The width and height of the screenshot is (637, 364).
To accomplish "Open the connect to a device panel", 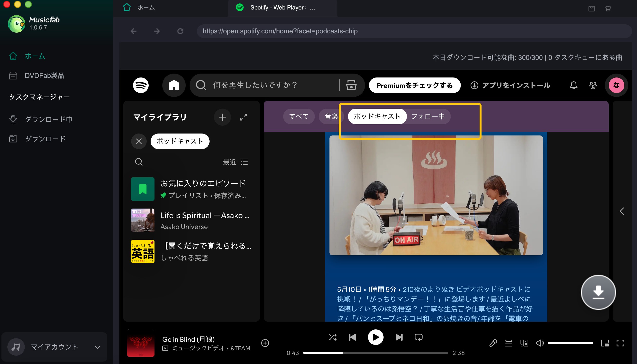I will pyautogui.click(x=524, y=343).
